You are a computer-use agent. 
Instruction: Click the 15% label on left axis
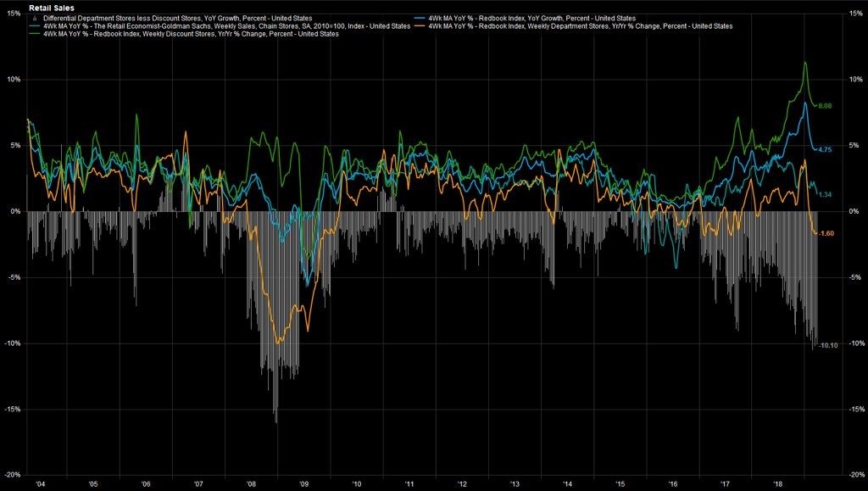pos(15,14)
